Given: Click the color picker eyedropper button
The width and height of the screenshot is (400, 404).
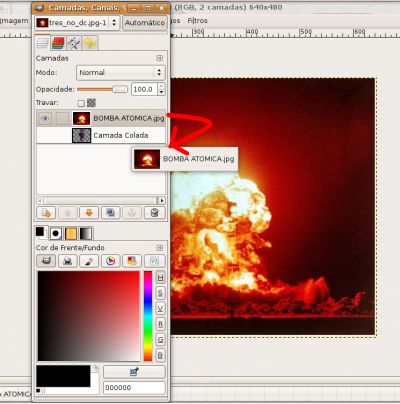Looking at the screenshot, I should [134, 372].
